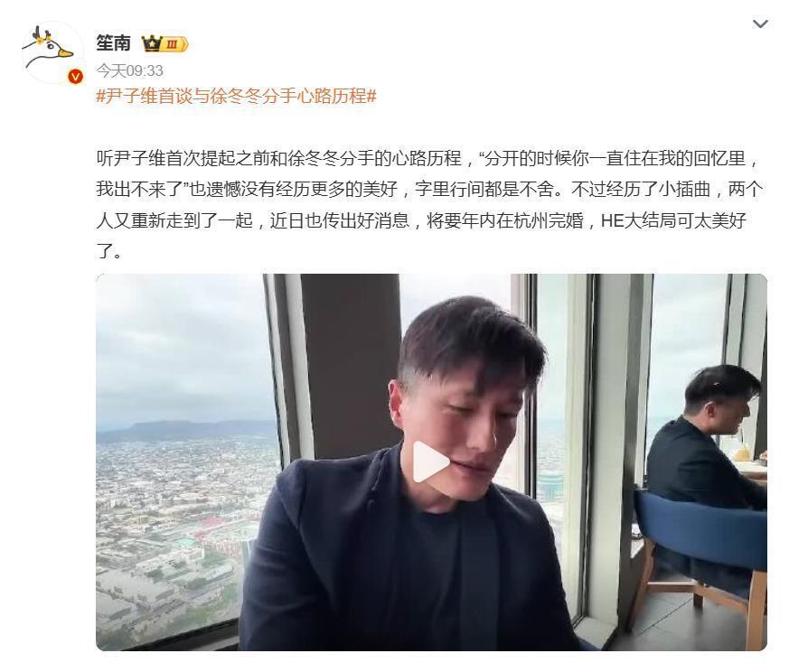The image size is (789, 672).
Task: Open the 笙南 username profile link
Action: [114, 43]
